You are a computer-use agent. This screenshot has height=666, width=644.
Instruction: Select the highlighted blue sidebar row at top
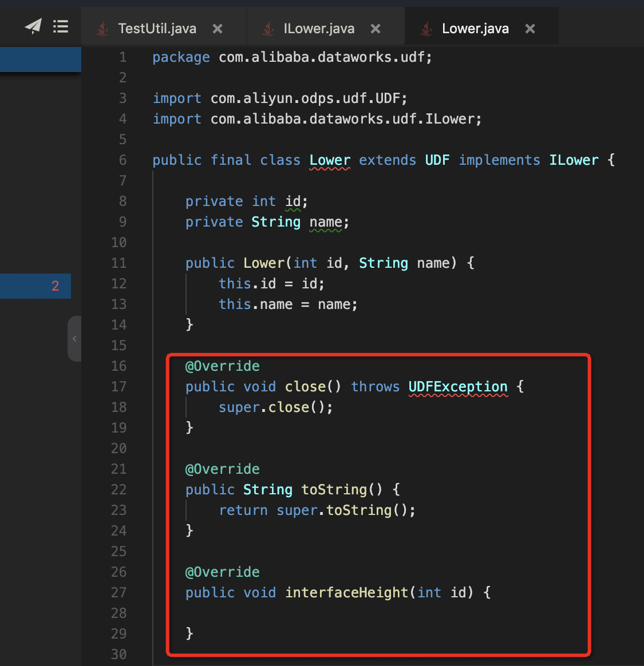pyautogui.click(x=40, y=60)
